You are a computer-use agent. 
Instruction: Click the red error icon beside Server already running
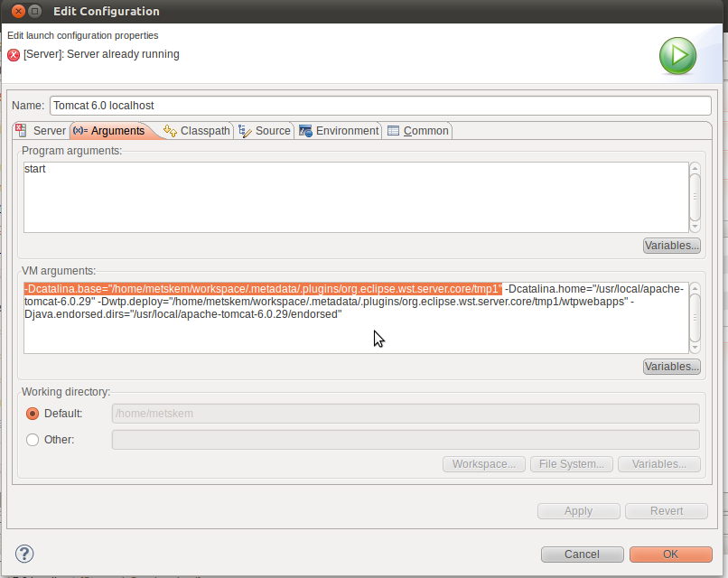click(x=14, y=55)
